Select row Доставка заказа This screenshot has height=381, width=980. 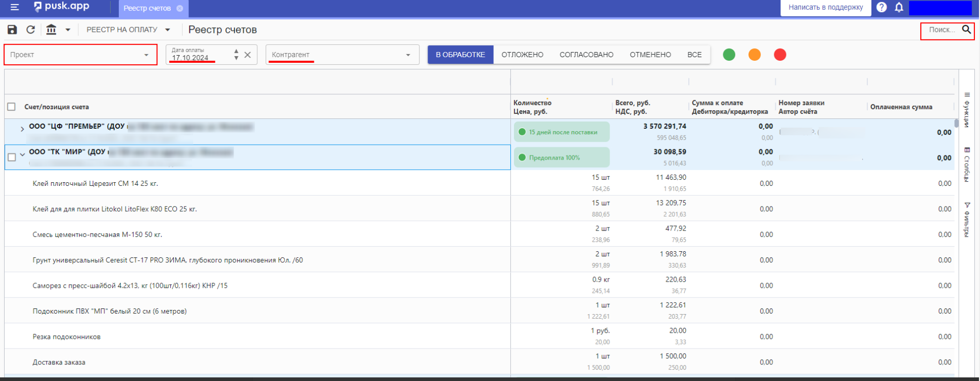tap(479, 362)
